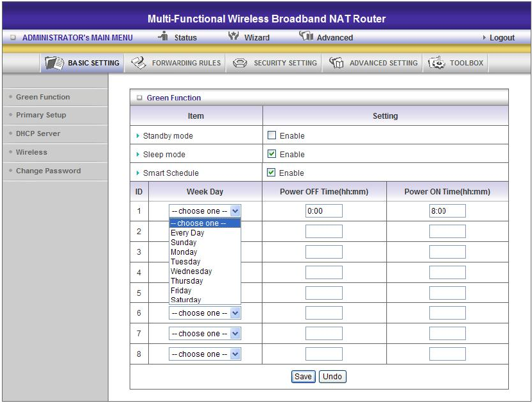Uncheck the Sleep mode checkbox
Screen dimensions: 532x403
click(271, 154)
